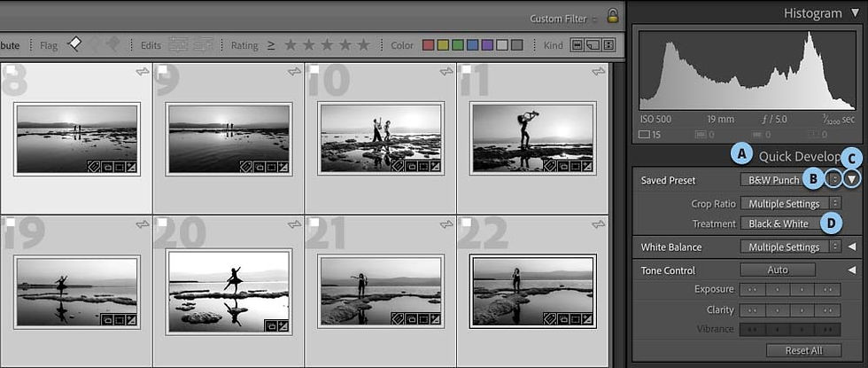Click double-arrow icon on cell 21
This screenshot has width=868, height=368.
tap(446, 223)
